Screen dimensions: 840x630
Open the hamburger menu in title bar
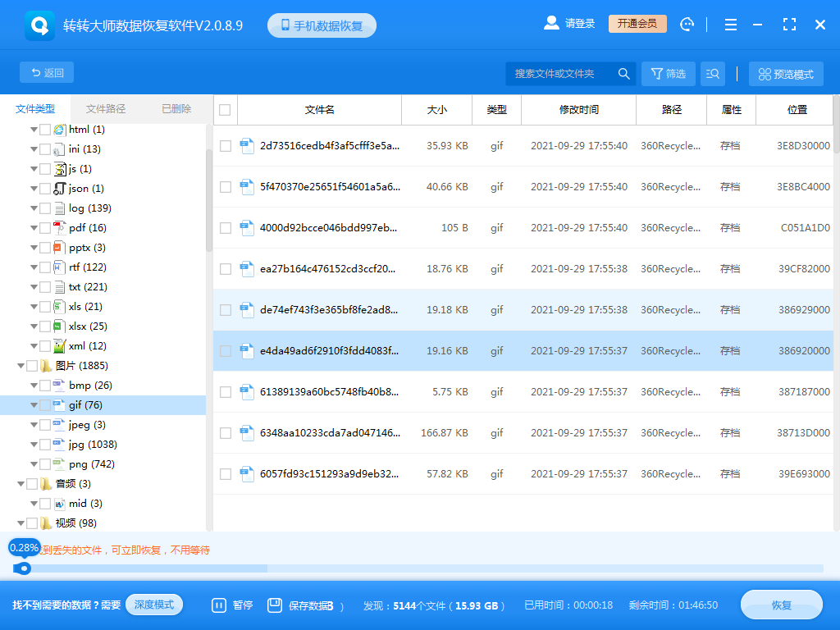(730, 24)
